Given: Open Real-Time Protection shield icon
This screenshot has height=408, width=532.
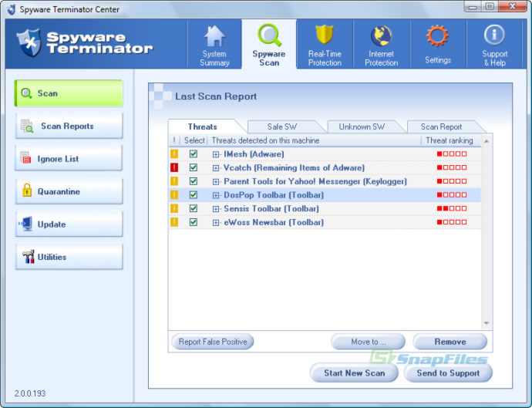Looking at the screenshot, I should pyautogui.click(x=325, y=34).
